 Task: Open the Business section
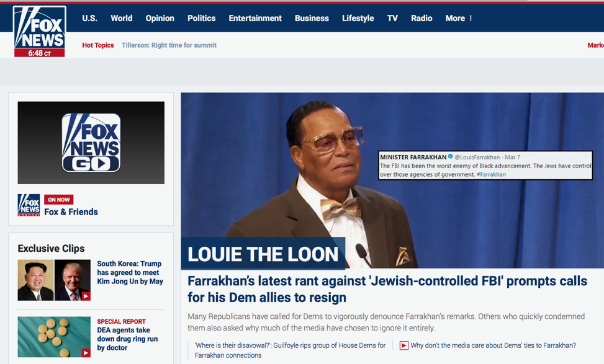(x=312, y=19)
